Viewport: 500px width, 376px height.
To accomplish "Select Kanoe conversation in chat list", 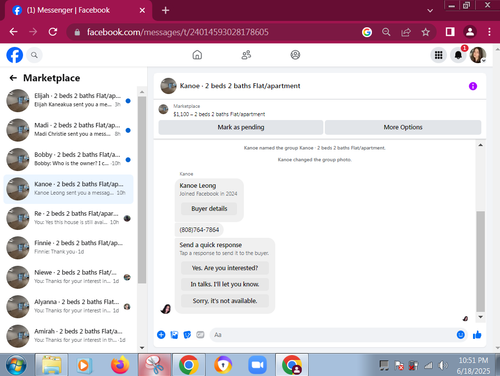I will pyautogui.click(x=68, y=189).
